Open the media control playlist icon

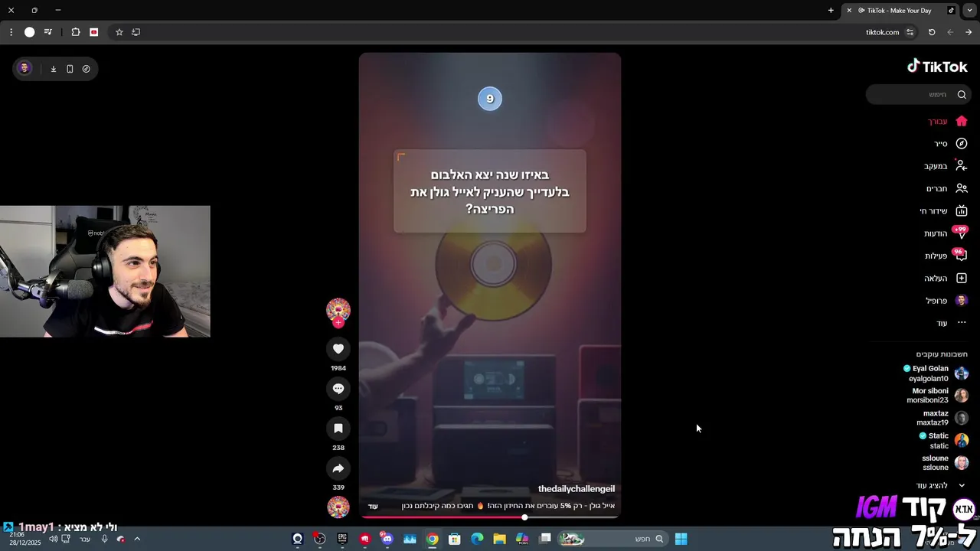48,32
